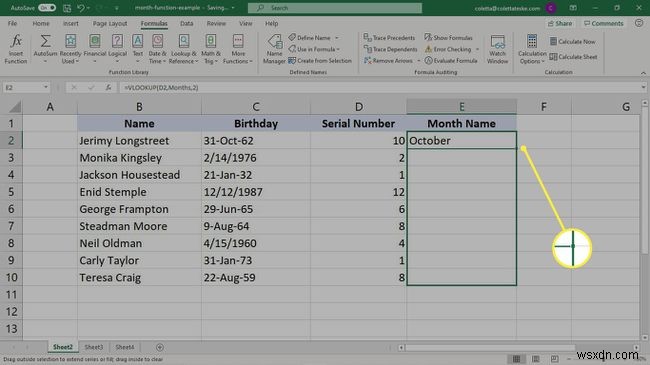Click the Insert Function icon
The width and height of the screenshot is (650, 365).
click(16, 49)
